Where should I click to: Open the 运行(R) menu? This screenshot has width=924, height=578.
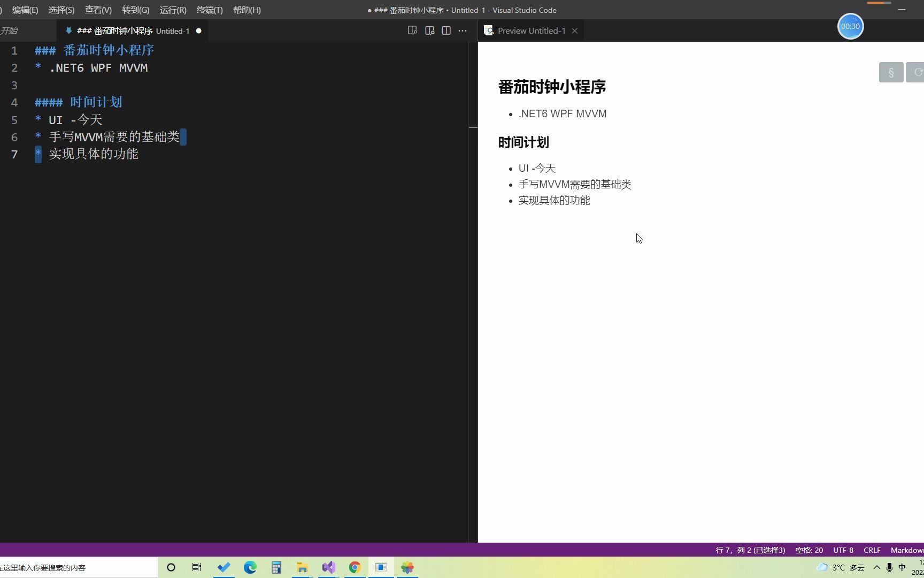coord(173,10)
